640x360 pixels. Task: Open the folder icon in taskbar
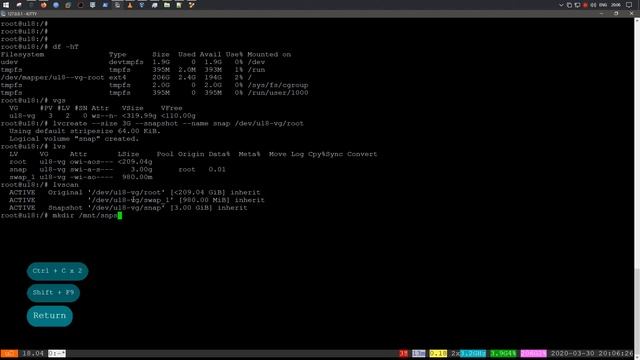point(167,5)
